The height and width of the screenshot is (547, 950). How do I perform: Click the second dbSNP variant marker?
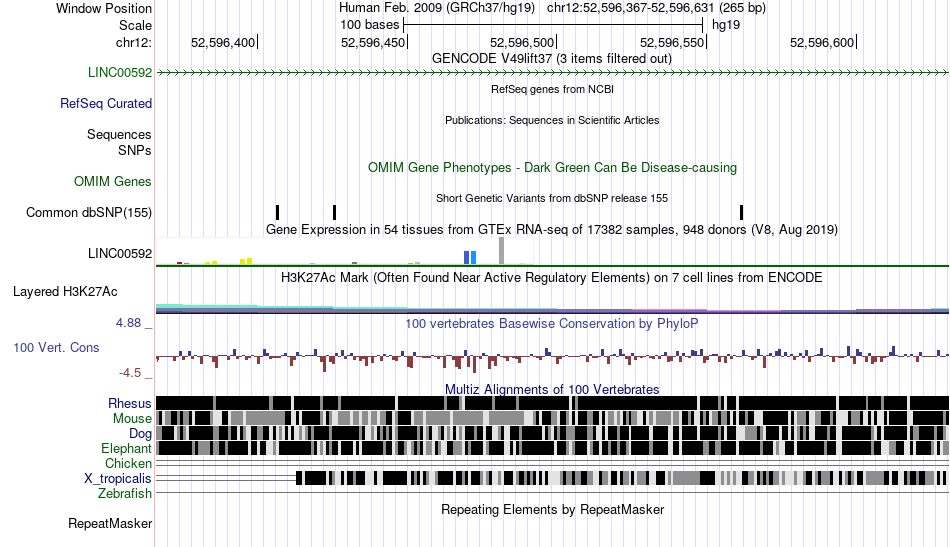point(334,213)
